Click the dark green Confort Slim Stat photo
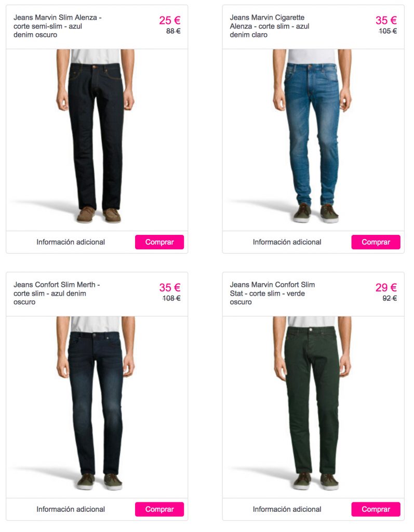414x532 pixels. click(312, 403)
